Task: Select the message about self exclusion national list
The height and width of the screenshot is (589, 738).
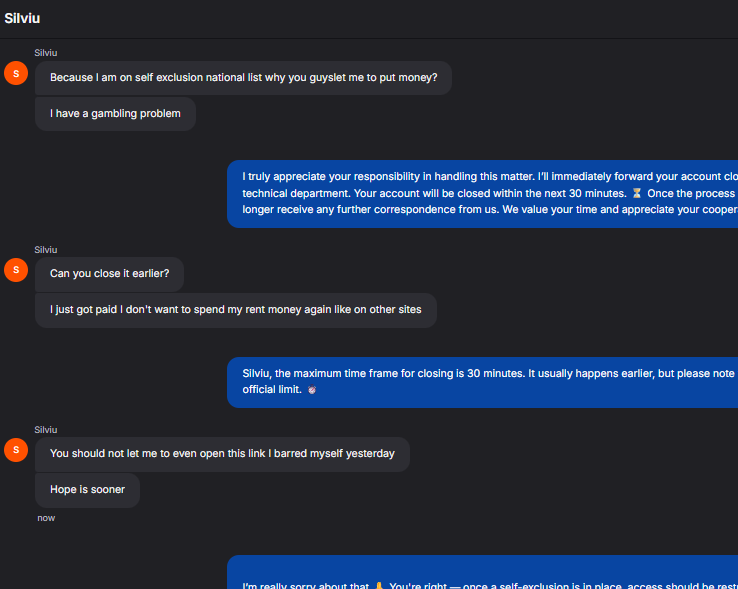Action: (243, 78)
